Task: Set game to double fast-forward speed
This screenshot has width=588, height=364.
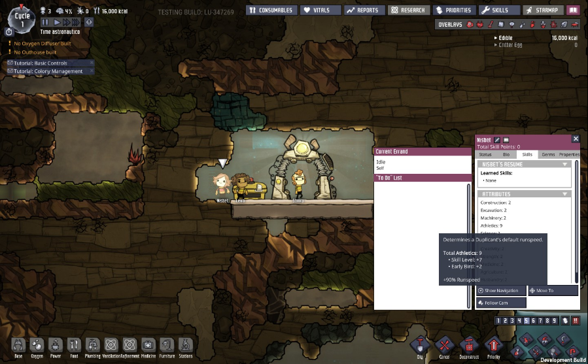Action: point(66,22)
